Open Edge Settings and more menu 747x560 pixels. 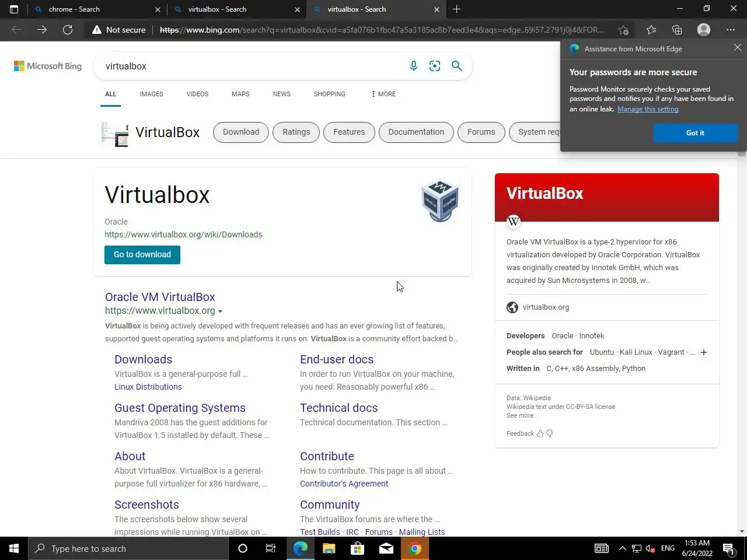tap(731, 30)
